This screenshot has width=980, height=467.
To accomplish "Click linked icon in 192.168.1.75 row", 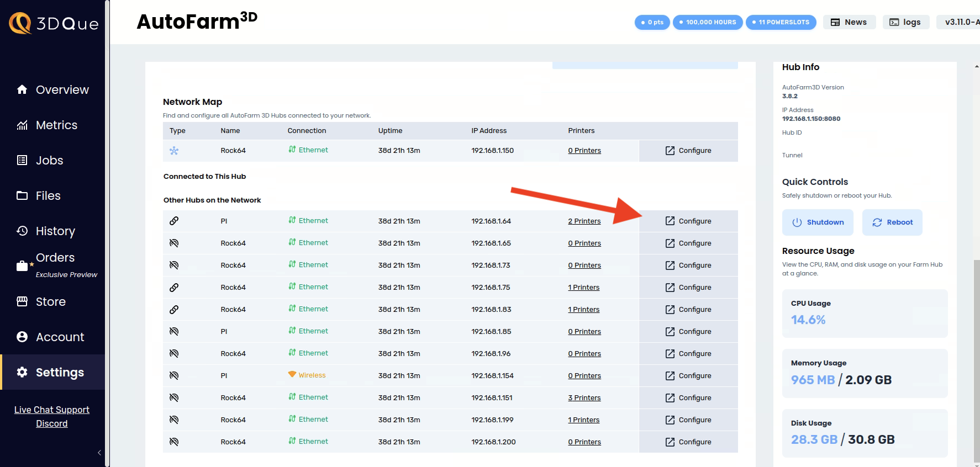I will pos(174,287).
